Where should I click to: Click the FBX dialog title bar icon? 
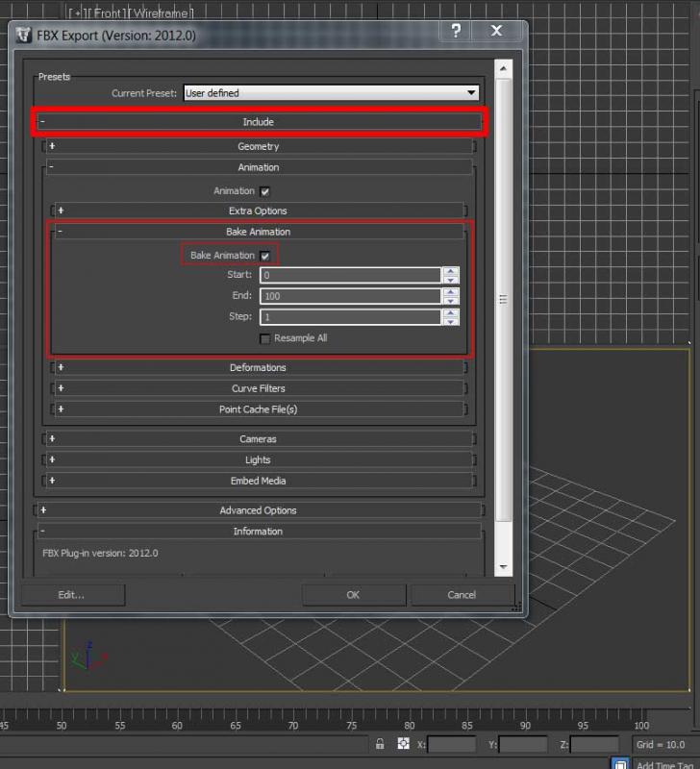(x=23, y=36)
